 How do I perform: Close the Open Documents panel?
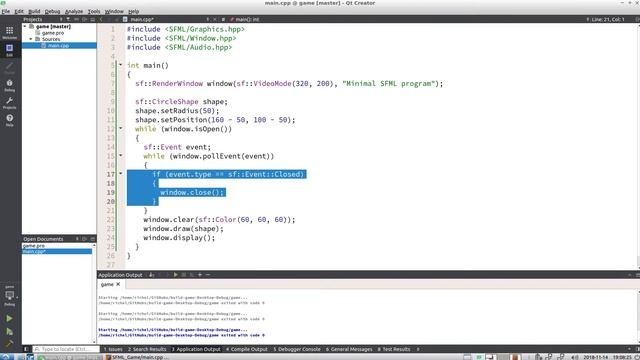click(x=93, y=239)
